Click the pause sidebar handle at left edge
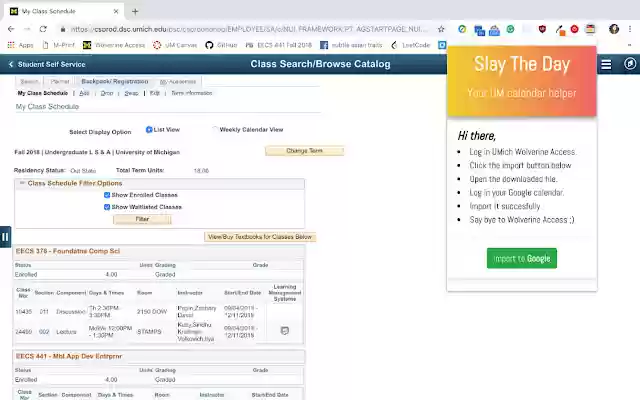This screenshot has width=640, height=400. coord(5,237)
